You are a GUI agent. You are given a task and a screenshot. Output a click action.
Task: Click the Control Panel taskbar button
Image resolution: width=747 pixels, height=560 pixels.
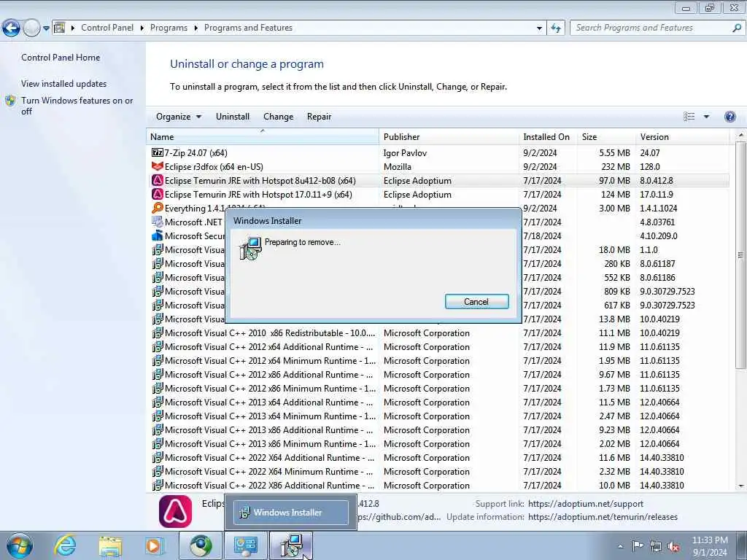pyautogui.click(x=246, y=545)
